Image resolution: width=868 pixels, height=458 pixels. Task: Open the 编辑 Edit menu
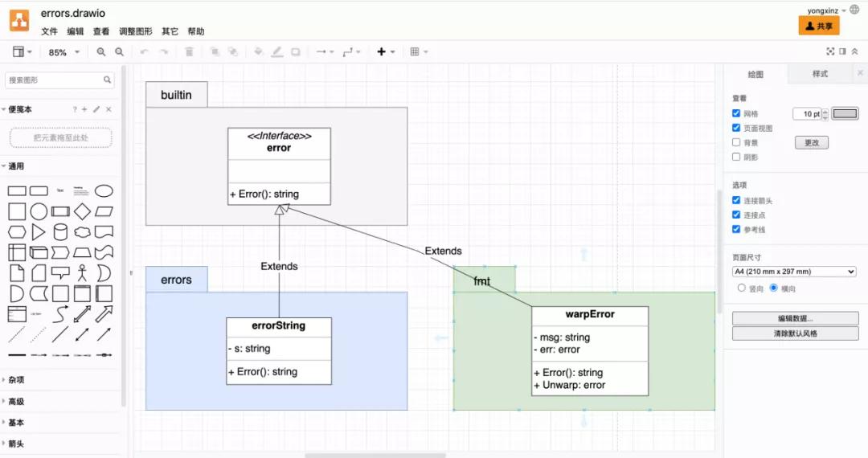pos(76,31)
